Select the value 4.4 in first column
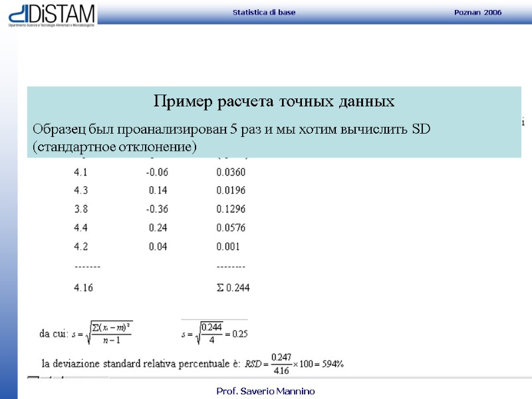Viewport: 532px width, 399px height. (x=80, y=227)
